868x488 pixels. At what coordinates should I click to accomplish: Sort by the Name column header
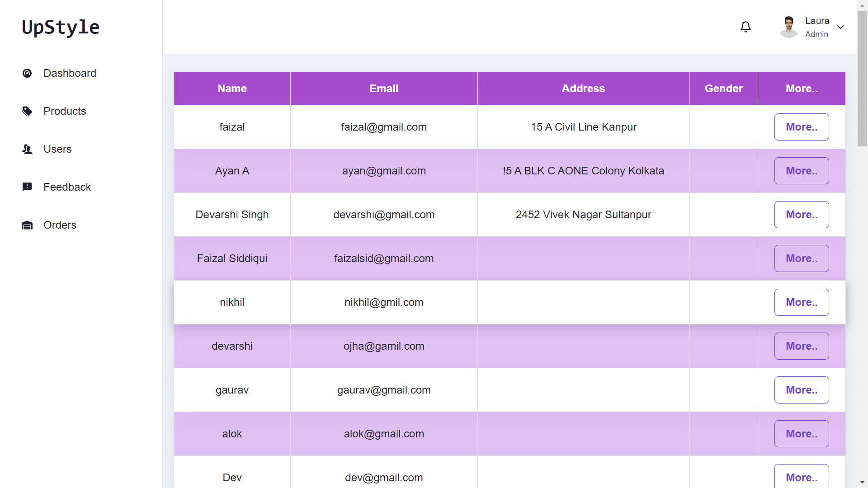pos(231,88)
